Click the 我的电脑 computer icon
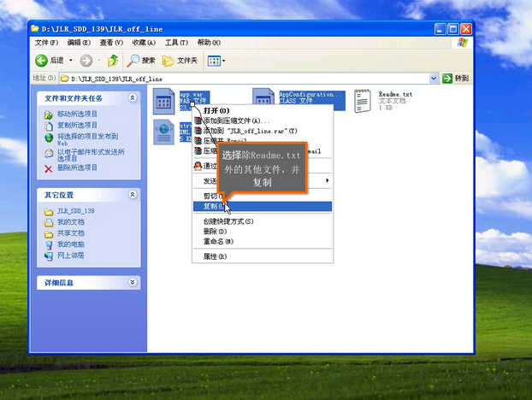Image resolution: width=532 pixels, height=400 pixels. [x=49, y=245]
